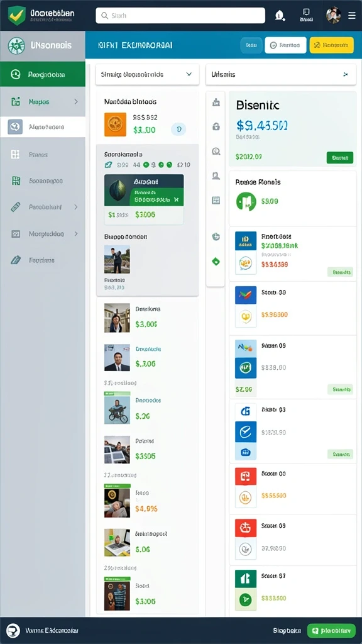
Task: Click the calendar grid icon in vertical toolbar
Action: (216, 201)
